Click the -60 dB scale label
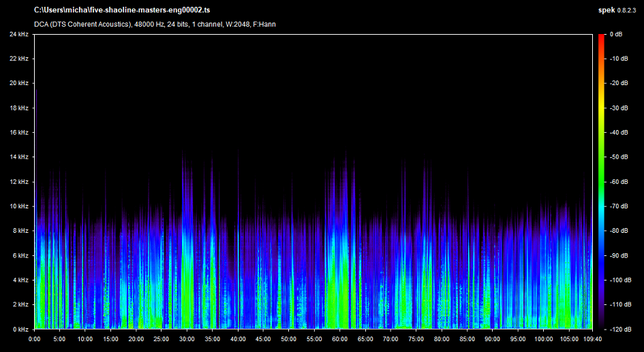The width and height of the screenshot is (644, 352). [x=618, y=182]
